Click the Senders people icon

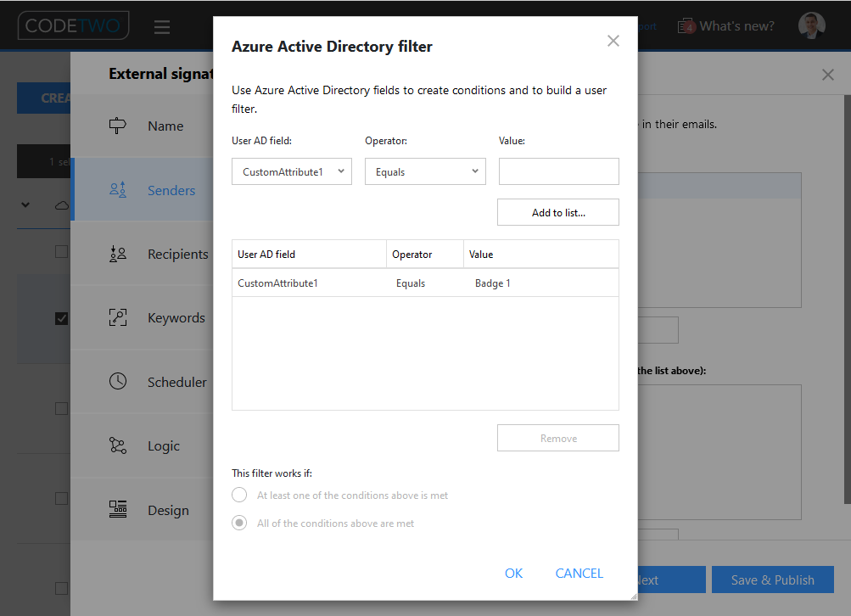coord(118,190)
